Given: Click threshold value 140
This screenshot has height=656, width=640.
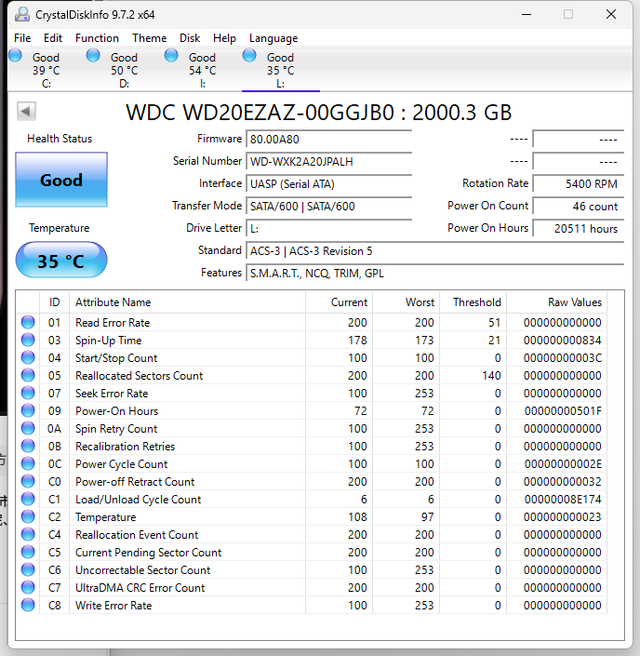Looking at the screenshot, I should (x=492, y=375).
